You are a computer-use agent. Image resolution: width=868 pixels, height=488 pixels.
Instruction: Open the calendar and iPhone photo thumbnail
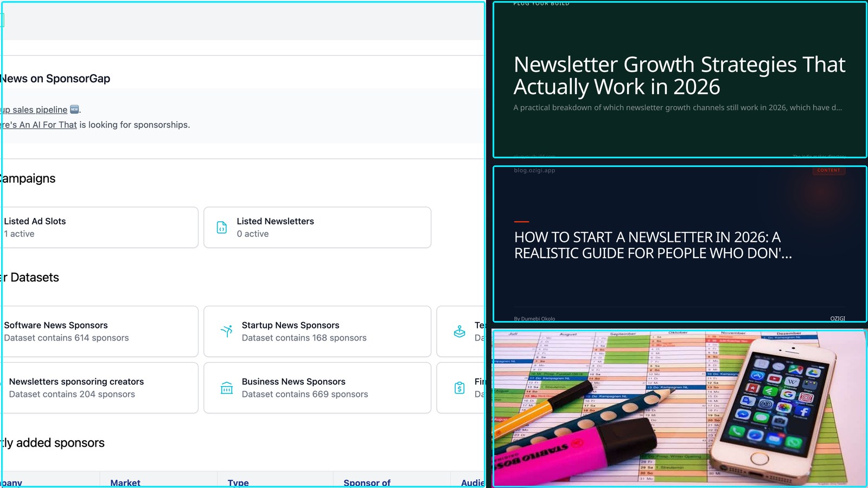click(x=680, y=408)
